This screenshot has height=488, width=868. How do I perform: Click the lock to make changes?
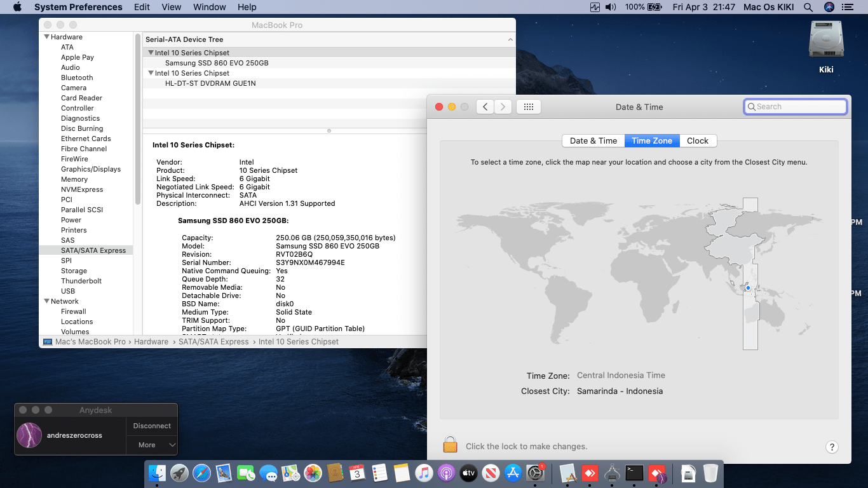[451, 444]
